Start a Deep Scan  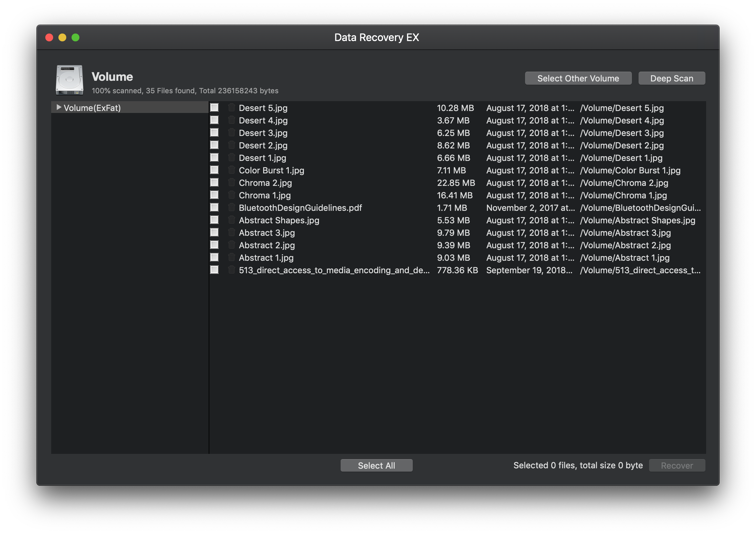(672, 78)
